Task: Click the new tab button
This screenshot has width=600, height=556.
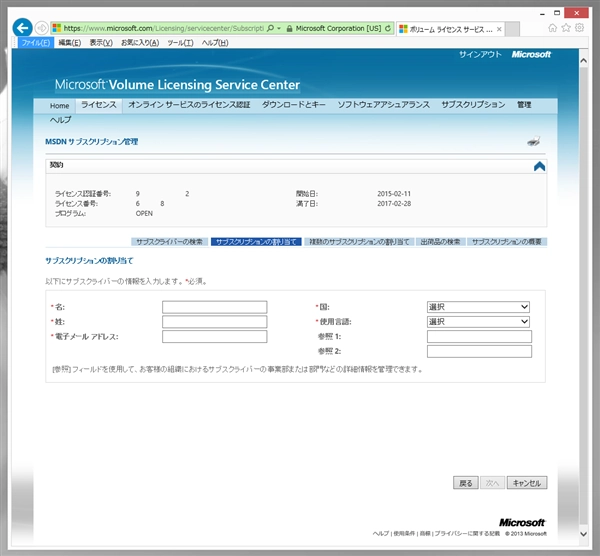Action: pyautogui.click(x=512, y=29)
